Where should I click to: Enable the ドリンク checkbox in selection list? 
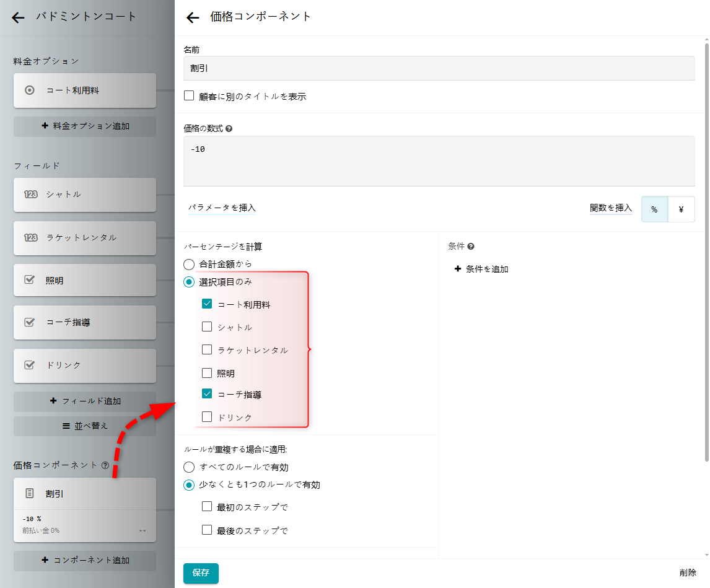point(207,417)
